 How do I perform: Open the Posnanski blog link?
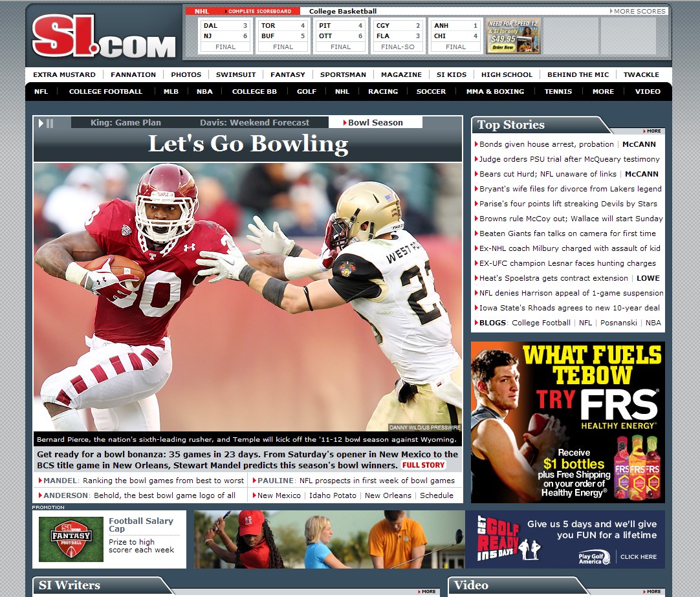[618, 323]
